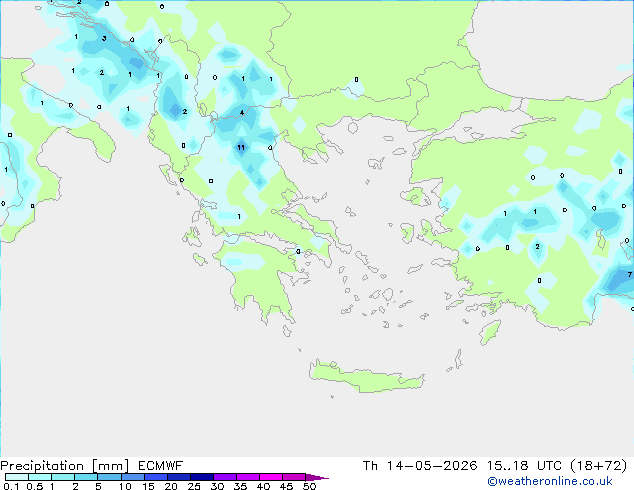Click the '3' precipitation value on map
The width and height of the screenshot is (634, 490).
tap(104, 38)
